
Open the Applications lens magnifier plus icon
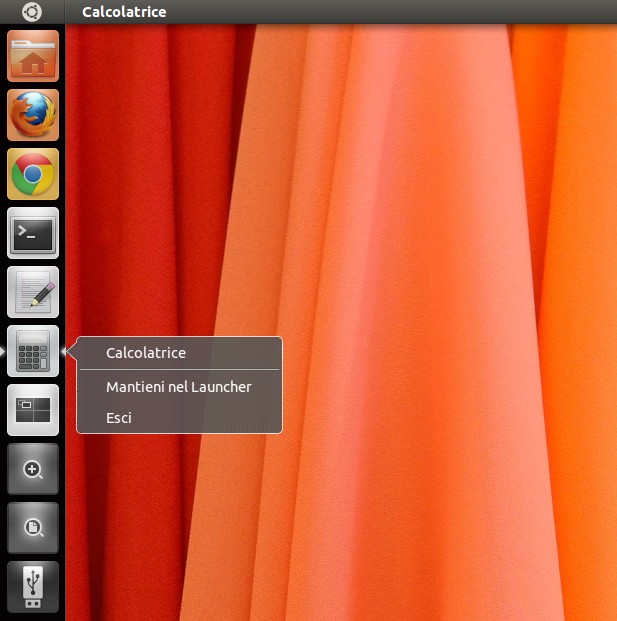[33, 469]
